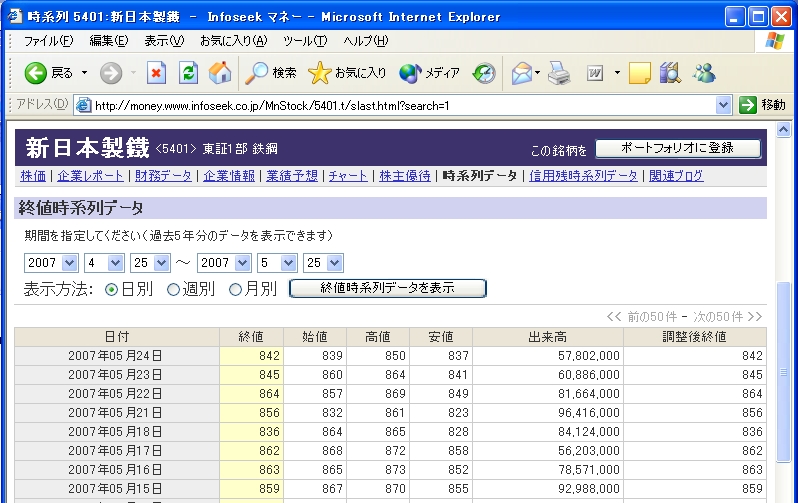Open the 関連ブログ link

(676, 176)
